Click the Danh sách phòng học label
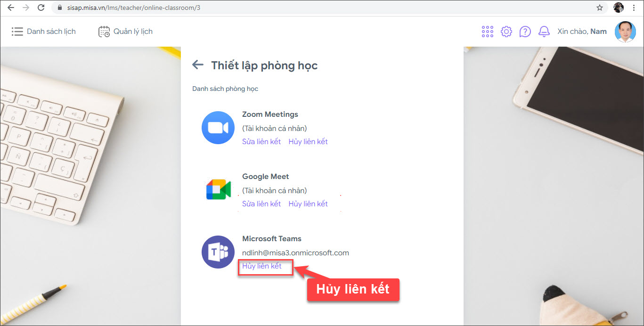This screenshot has height=326, width=644. [x=225, y=89]
